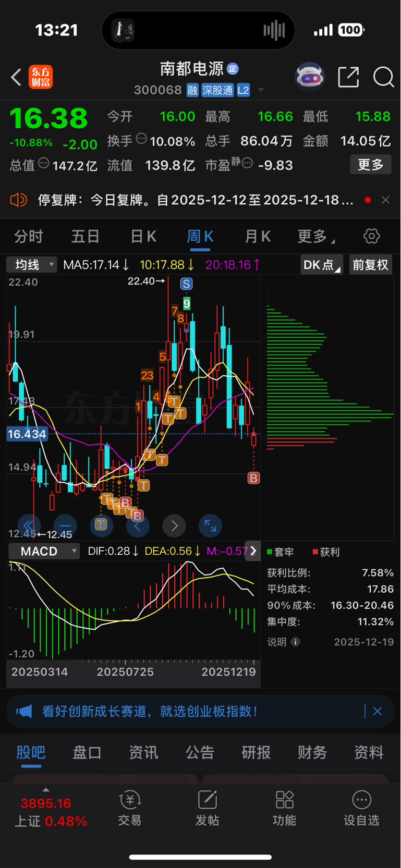Toggle the T marker chart button
Viewport: 401px width, 868px height.
[x=101, y=525]
